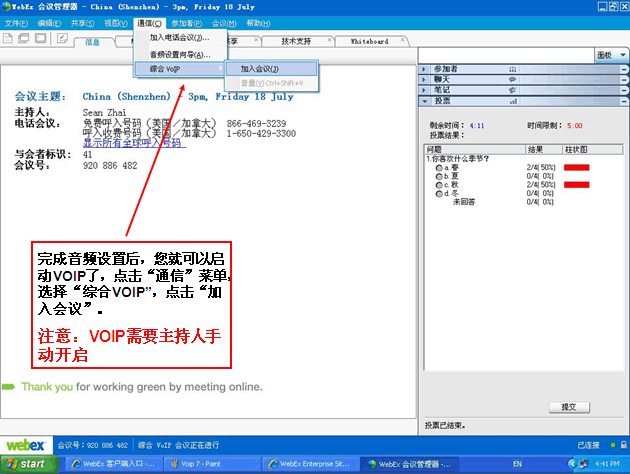Minimize the 参加者 panel with minus button
630x474 pixels.
click(624, 69)
